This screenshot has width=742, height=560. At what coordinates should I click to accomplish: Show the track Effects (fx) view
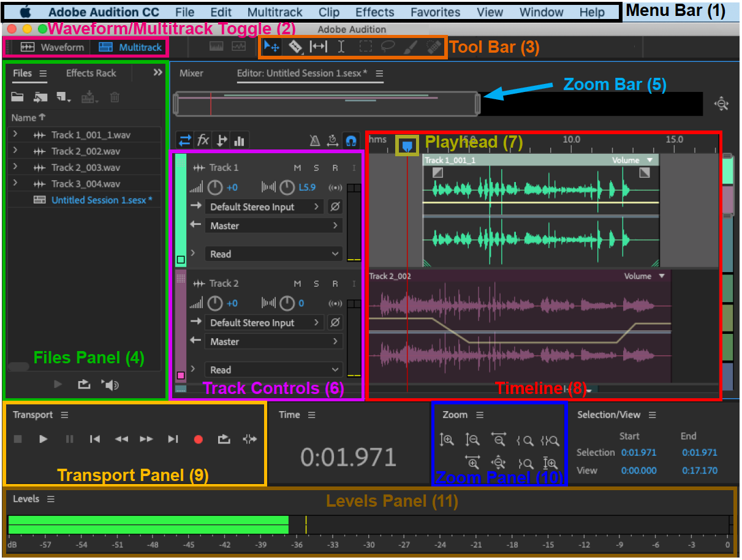pyautogui.click(x=203, y=140)
